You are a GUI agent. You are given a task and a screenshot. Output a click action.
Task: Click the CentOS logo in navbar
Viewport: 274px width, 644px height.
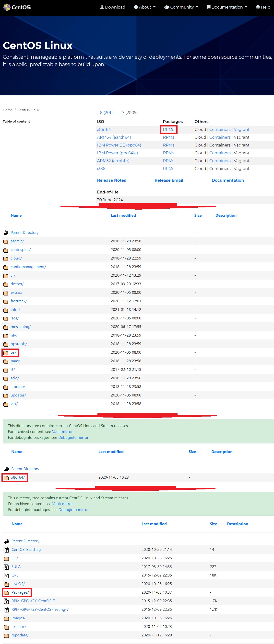17,7
